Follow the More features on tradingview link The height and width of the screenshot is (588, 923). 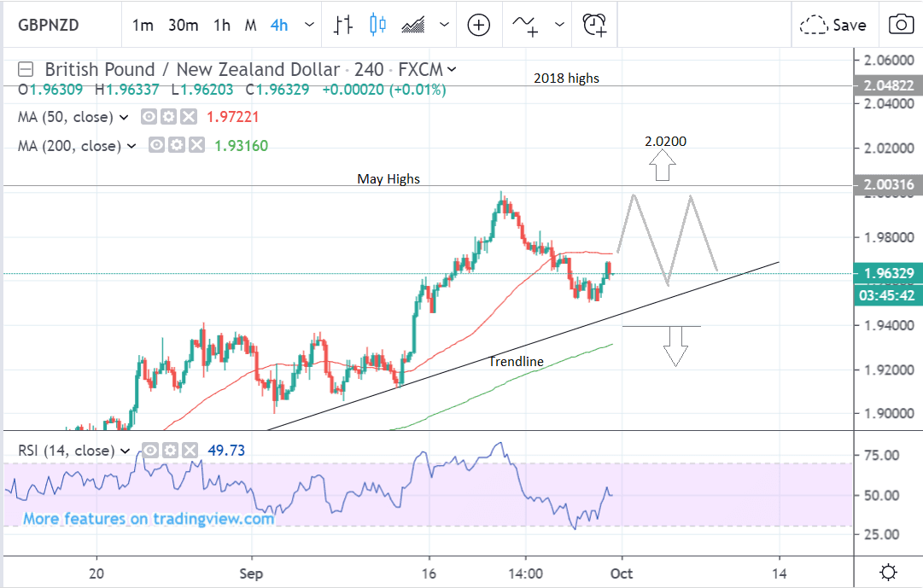point(149,519)
